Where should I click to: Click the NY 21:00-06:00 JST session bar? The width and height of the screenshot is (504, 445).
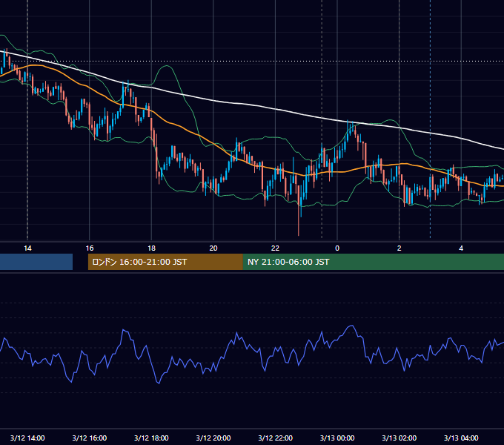(x=373, y=262)
